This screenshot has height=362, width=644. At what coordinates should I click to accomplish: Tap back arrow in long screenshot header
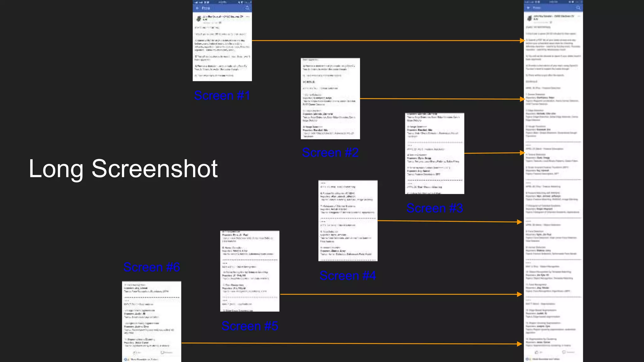point(528,8)
